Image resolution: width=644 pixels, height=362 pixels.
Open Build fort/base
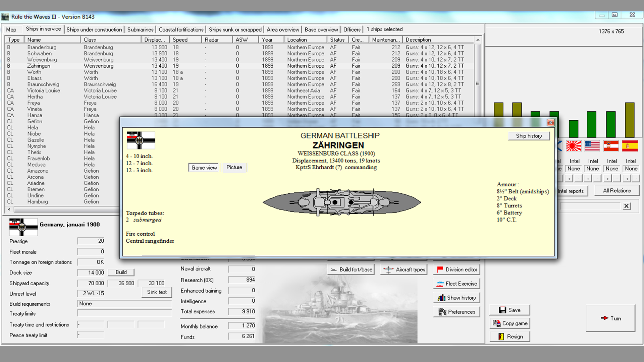click(351, 269)
